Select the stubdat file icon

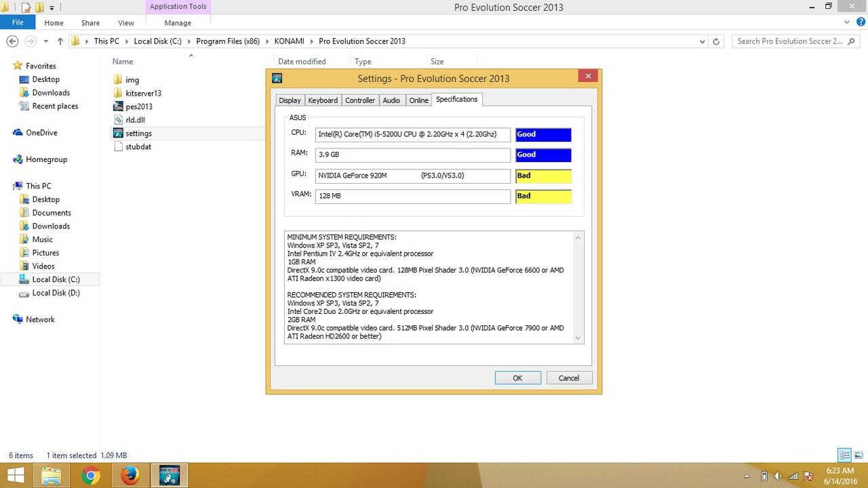click(118, 146)
